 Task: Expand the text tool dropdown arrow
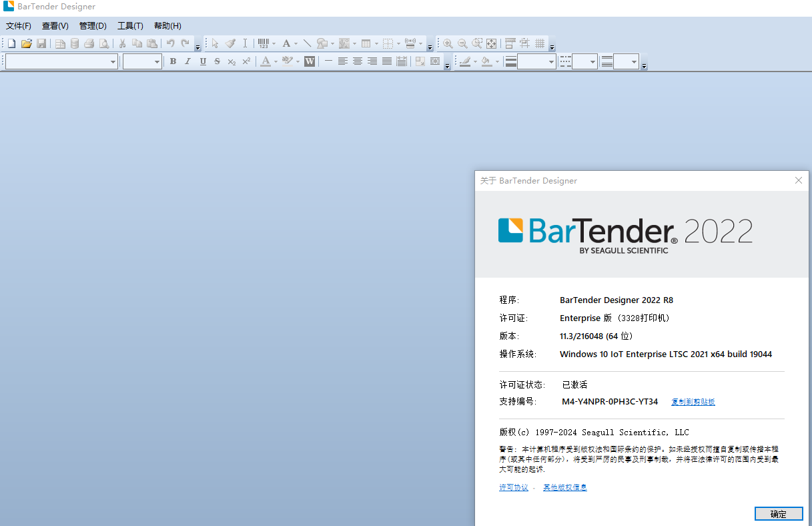pyautogui.click(x=296, y=43)
